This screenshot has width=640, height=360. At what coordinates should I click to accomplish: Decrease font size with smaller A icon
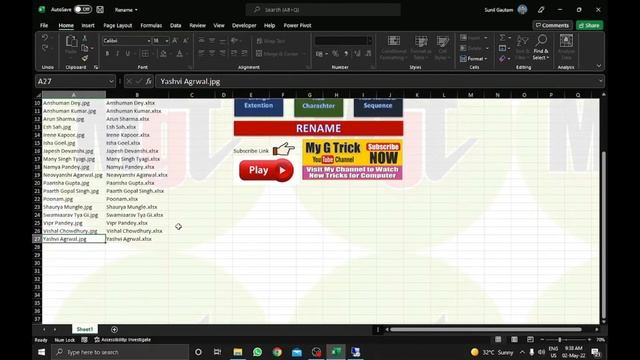[185, 40]
